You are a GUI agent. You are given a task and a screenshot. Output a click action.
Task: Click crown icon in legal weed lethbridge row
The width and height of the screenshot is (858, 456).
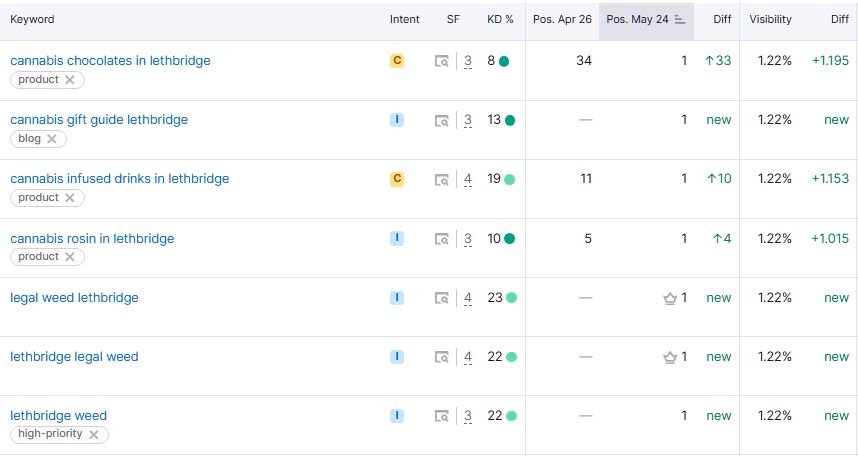coord(670,298)
